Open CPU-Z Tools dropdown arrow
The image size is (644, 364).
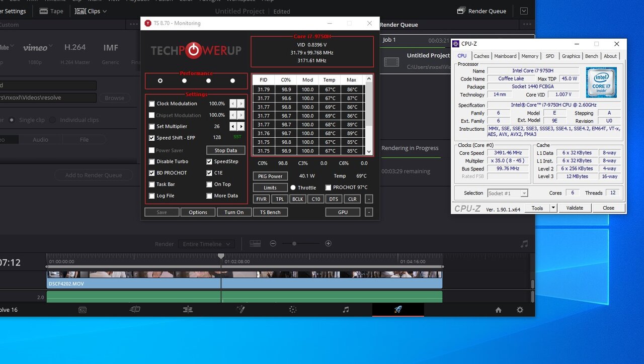coord(553,208)
